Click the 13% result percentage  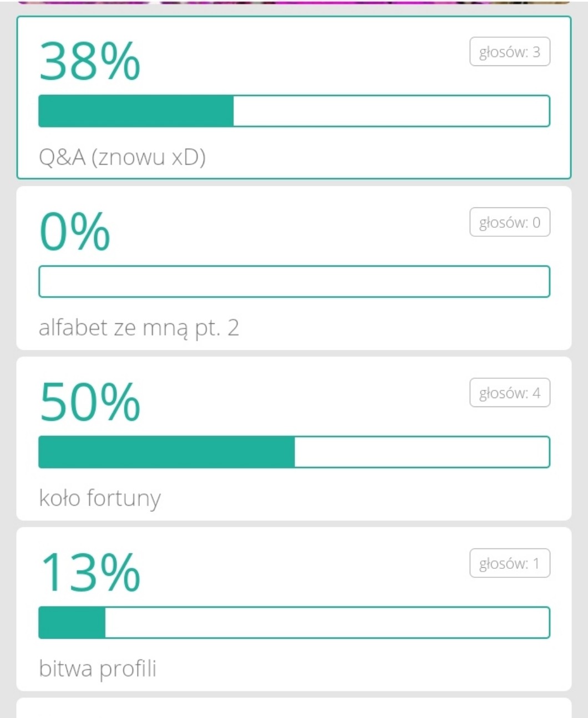(x=89, y=572)
